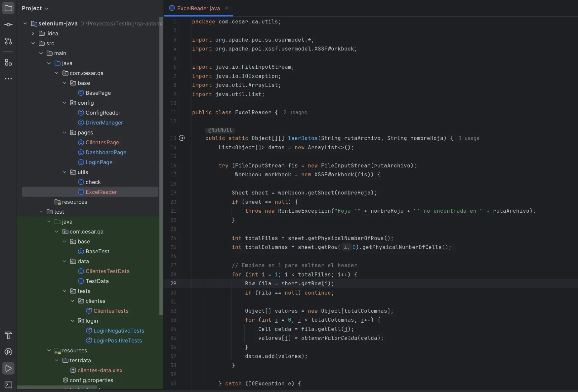This screenshot has height=392, width=578.
Task: Open the Terminal tool window
Action: [x=8, y=385]
